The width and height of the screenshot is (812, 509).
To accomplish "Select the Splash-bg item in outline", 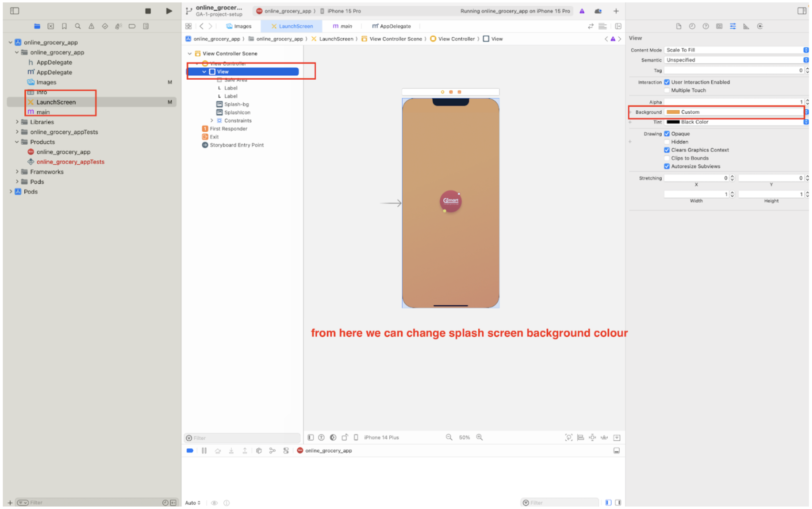I will 236,105.
